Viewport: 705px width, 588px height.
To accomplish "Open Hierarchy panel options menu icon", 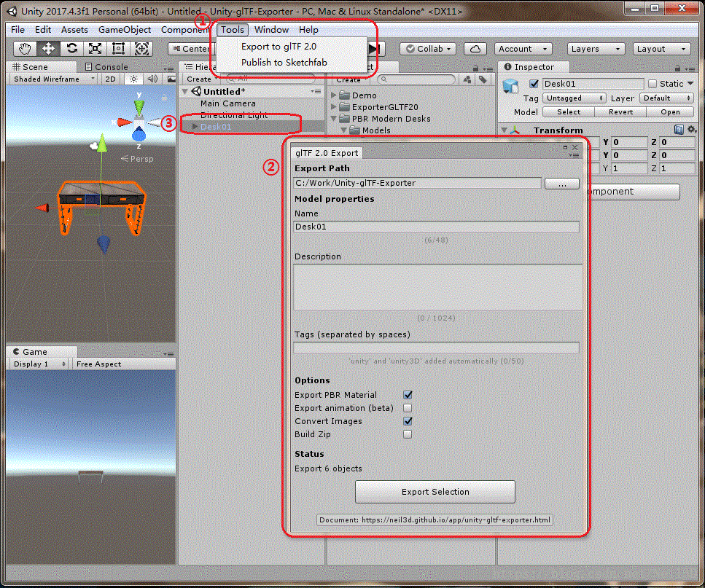I will click(x=316, y=91).
